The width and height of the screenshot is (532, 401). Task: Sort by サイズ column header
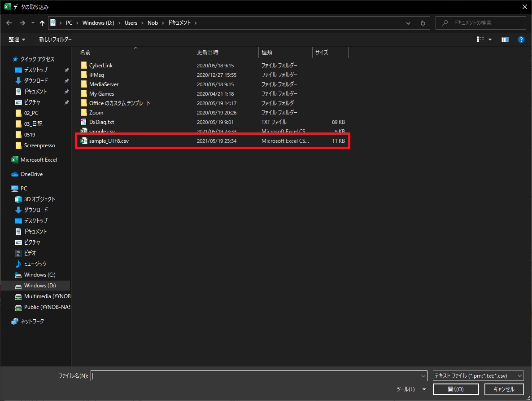(330, 52)
